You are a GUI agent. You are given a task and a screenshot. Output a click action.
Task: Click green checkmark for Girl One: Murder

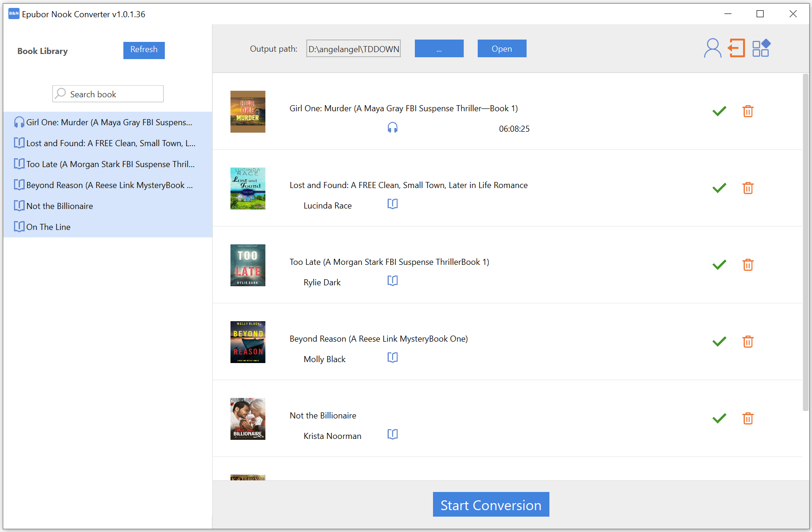click(719, 111)
